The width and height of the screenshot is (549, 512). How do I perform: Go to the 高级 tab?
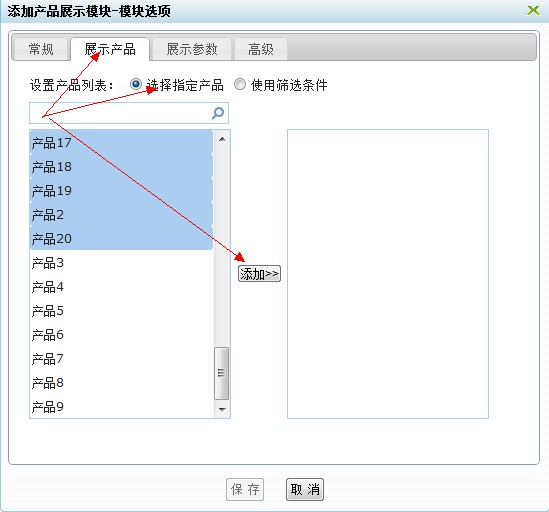(261, 49)
